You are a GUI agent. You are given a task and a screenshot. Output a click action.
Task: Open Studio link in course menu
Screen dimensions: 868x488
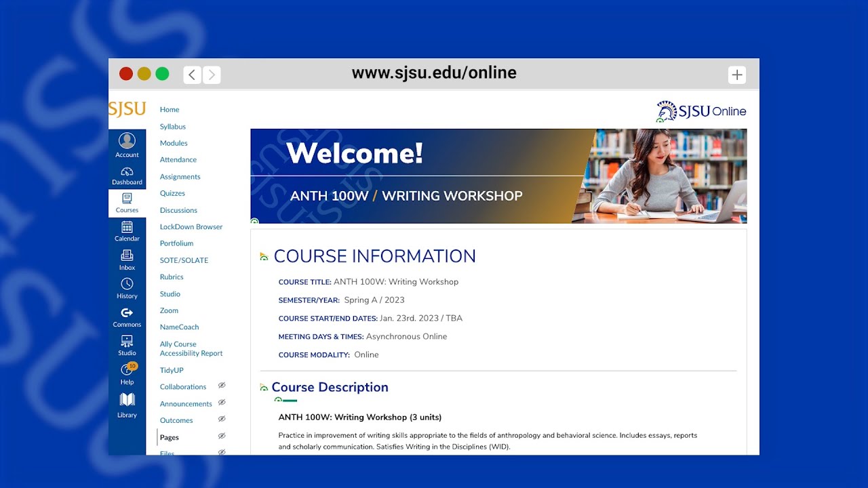tap(170, 294)
